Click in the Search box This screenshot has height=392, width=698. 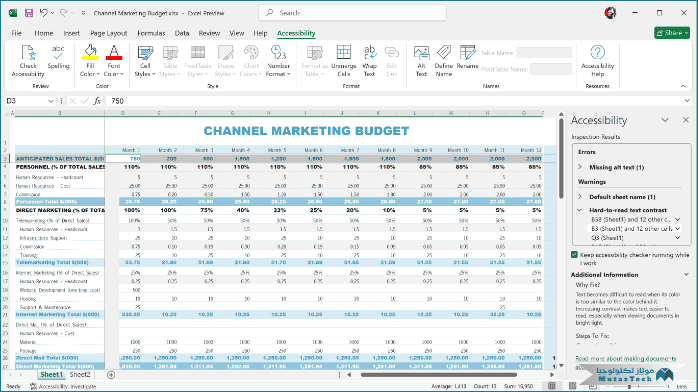tap(353, 13)
